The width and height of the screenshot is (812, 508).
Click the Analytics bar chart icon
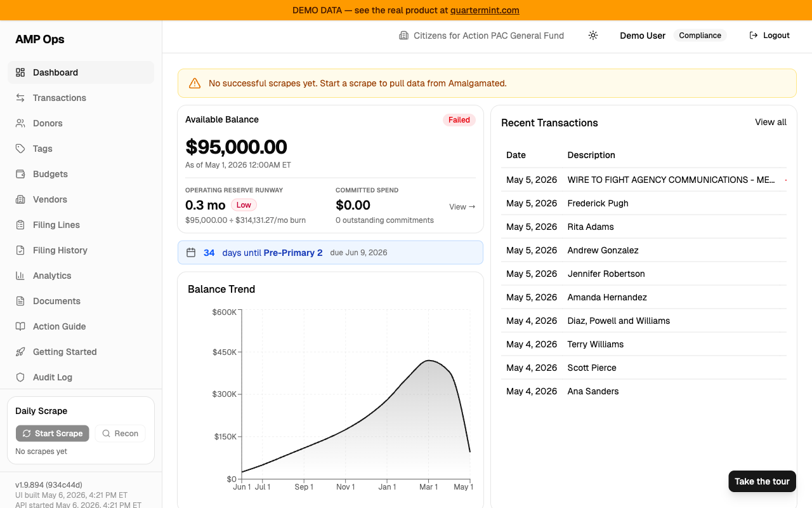pos(20,276)
